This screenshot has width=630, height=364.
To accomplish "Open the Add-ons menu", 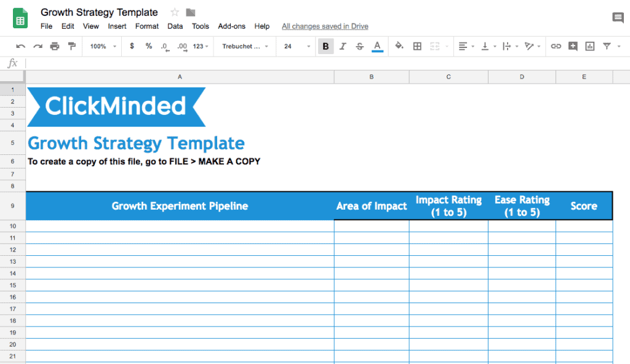I will point(231,26).
